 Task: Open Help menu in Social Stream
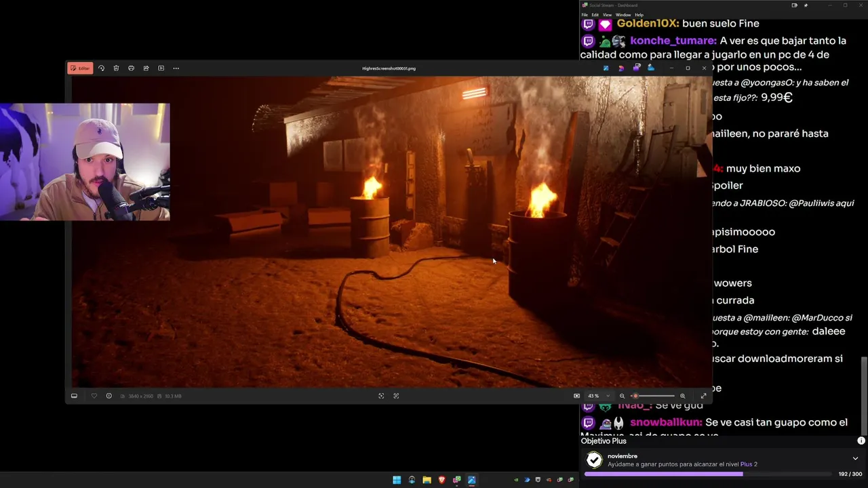[x=639, y=15]
